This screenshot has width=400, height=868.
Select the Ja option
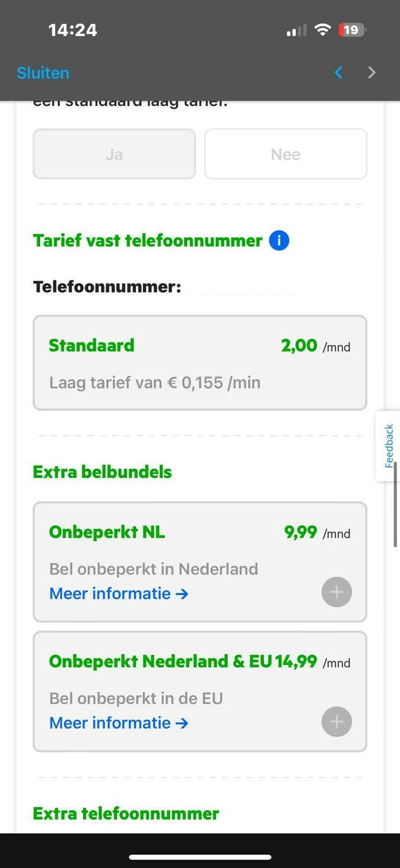tap(114, 154)
